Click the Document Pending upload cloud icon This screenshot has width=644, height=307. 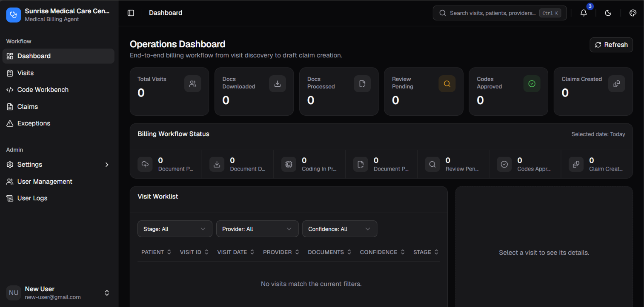pyautogui.click(x=145, y=164)
